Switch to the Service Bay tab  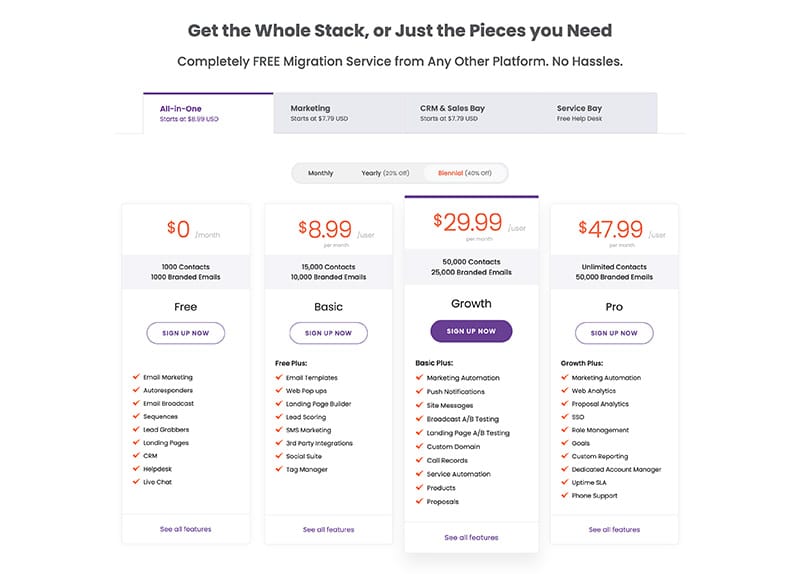click(594, 113)
